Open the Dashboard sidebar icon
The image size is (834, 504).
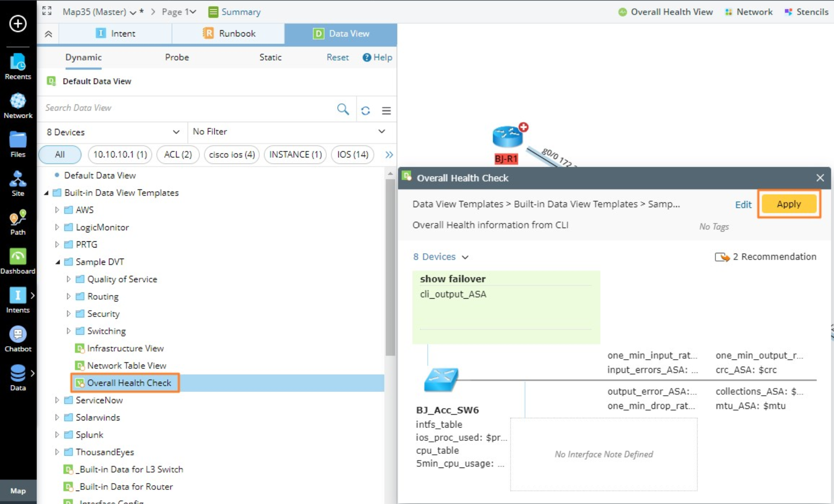18,261
